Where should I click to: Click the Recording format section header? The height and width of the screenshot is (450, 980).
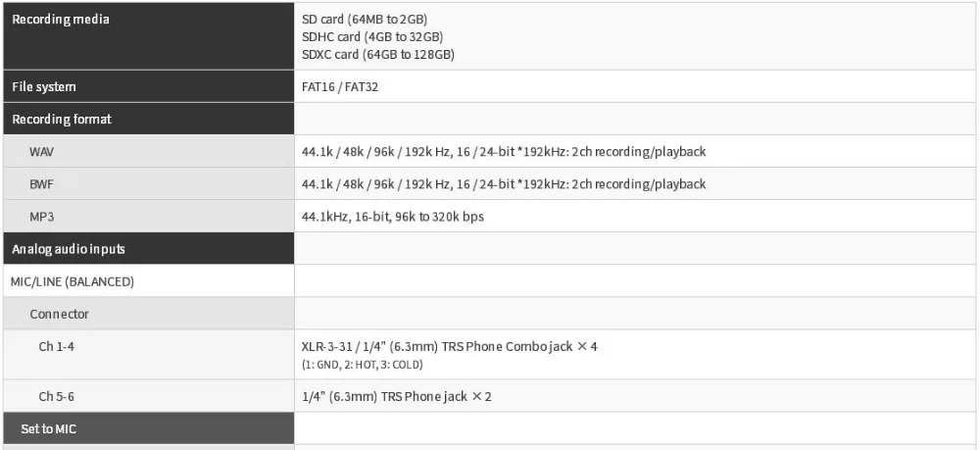(149, 119)
